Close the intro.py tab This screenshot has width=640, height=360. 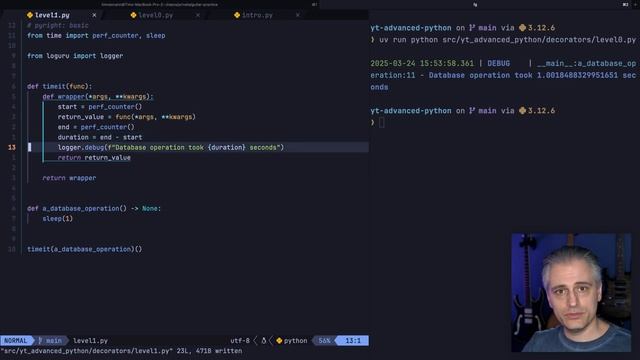298,15
